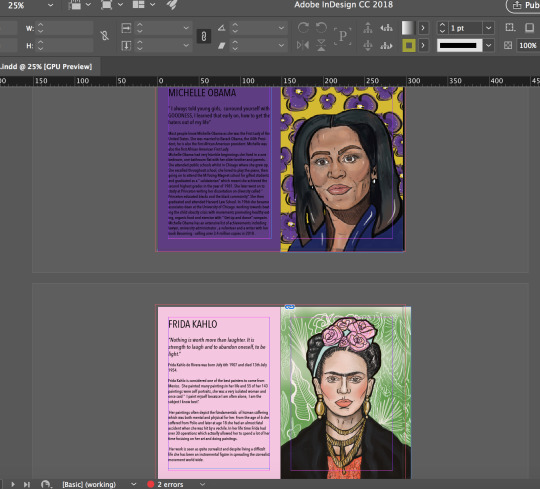
Task: Rotate 90 degrees clockwise
Action: pyautogui.click(x=303, y=28)
